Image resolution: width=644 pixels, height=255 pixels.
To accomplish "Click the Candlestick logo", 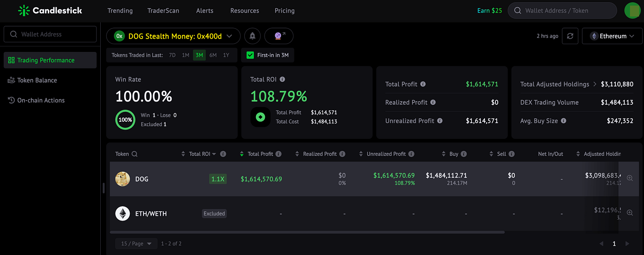I will pyautogui.click(x=50, y=10).
